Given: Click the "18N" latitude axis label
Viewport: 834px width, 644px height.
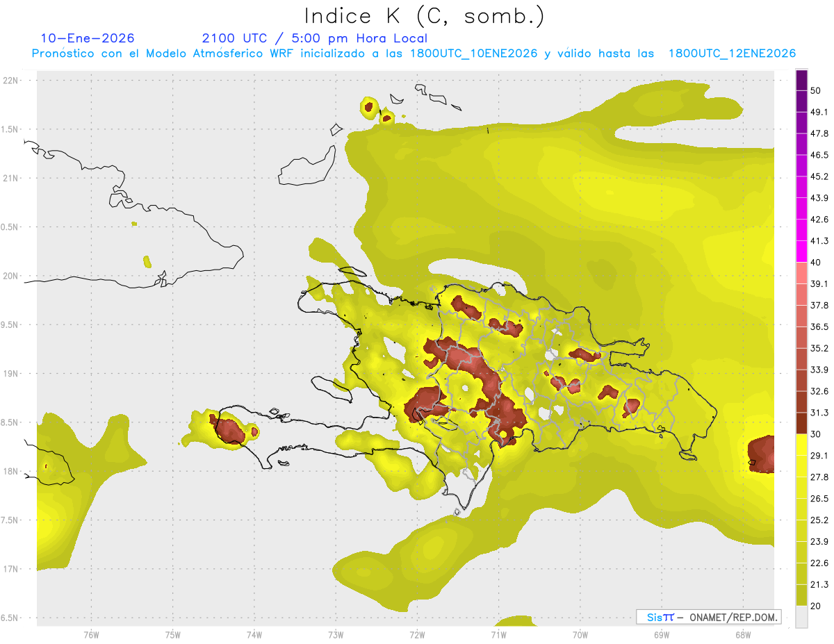Looking at the screenshot, I should click(10, 472).
